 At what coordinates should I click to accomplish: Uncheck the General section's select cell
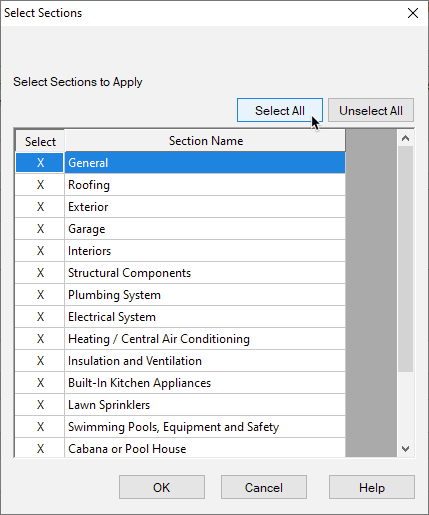point(40,163)
